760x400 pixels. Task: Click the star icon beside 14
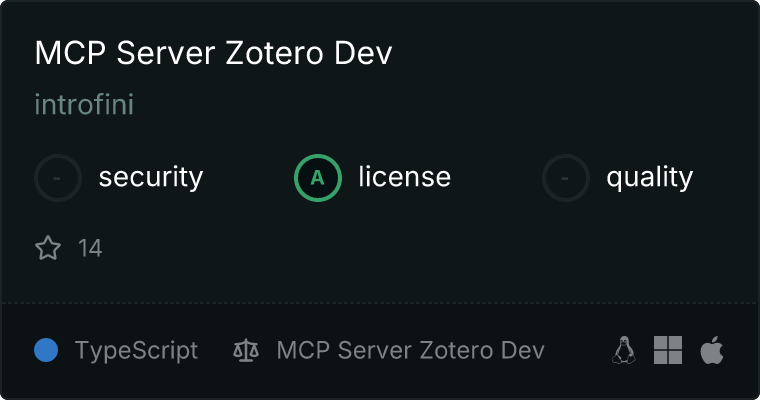[x=48, y=248]
